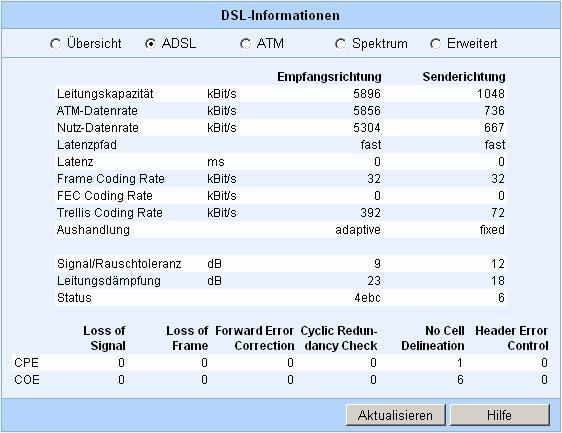Click the Header Error Control column heading

point(511,338)
